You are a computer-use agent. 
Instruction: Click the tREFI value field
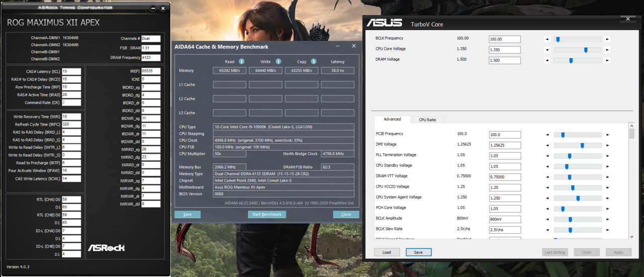150,71
